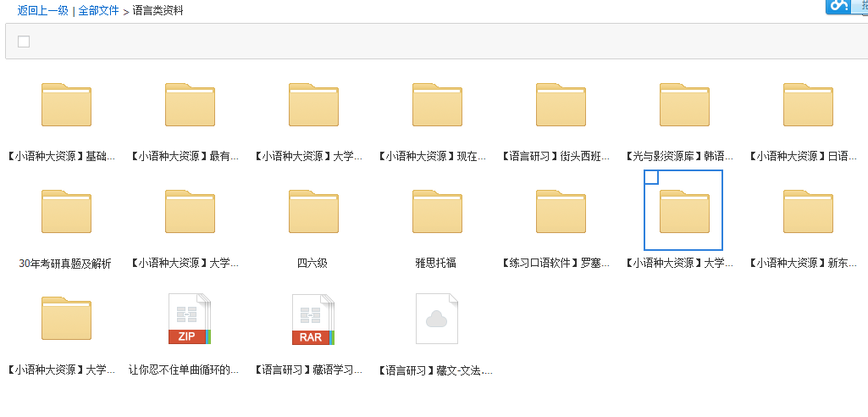Open the cloud file 藏文-文法 icon
This screenshot has height=417, width=868.
coord(437,319)
